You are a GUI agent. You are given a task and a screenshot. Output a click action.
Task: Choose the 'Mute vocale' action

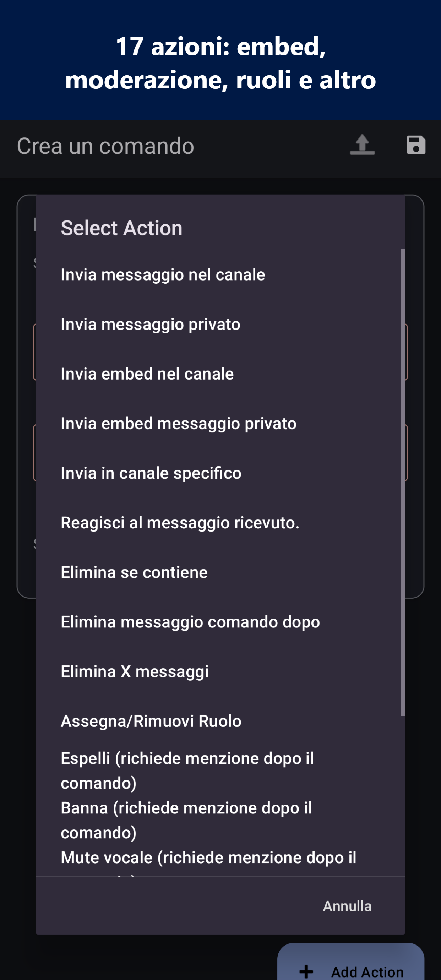tap(208, 858)
